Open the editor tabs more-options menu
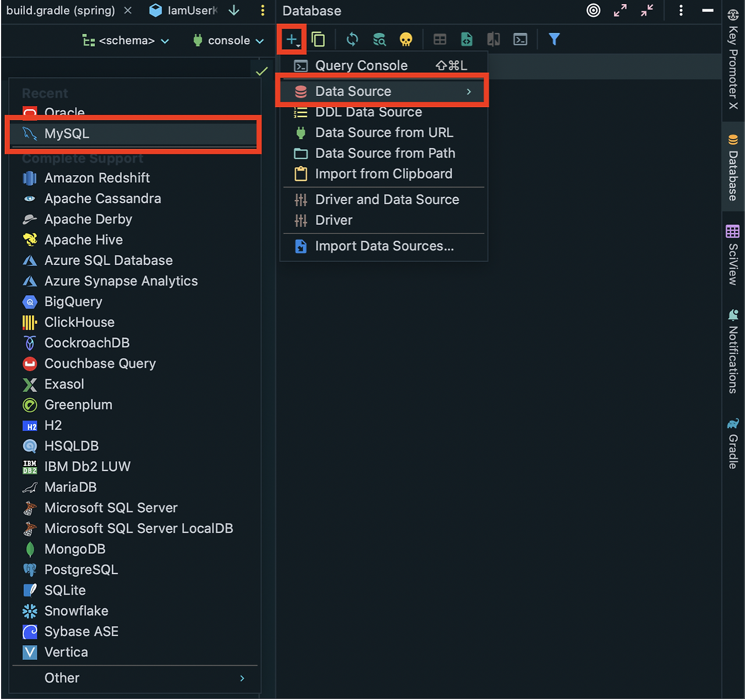745x700 pixels. (x=262, y=10)
